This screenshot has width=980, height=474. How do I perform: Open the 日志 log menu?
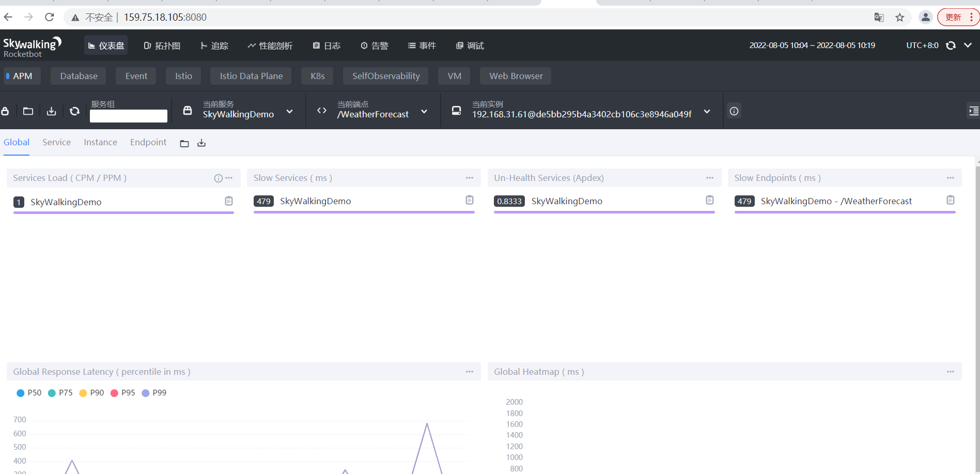point(326,45)
